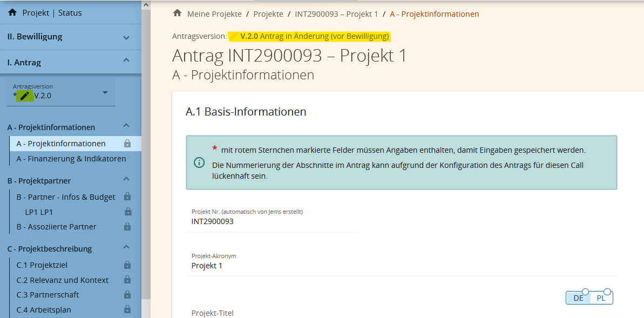The width and height of the screenshot is (644, 318).
Task: Click lock icon next to C.1 Projektziel
Action: click(127, 265)
